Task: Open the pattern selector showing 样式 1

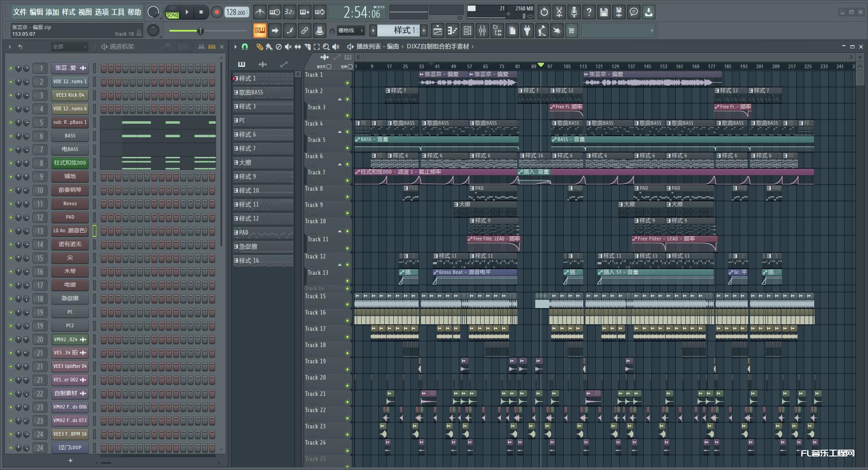Action: pyautogui.click(x=398, y=31)
